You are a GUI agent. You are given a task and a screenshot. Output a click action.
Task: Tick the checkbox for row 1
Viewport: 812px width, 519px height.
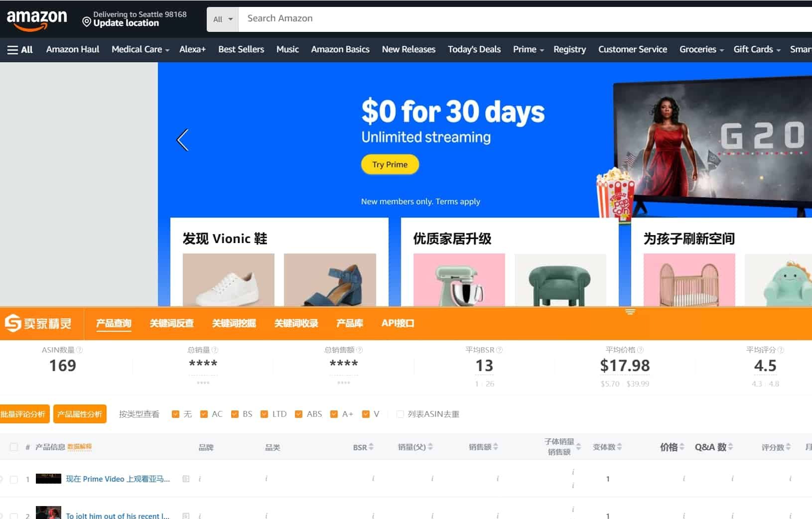click(x=14, y=480)
